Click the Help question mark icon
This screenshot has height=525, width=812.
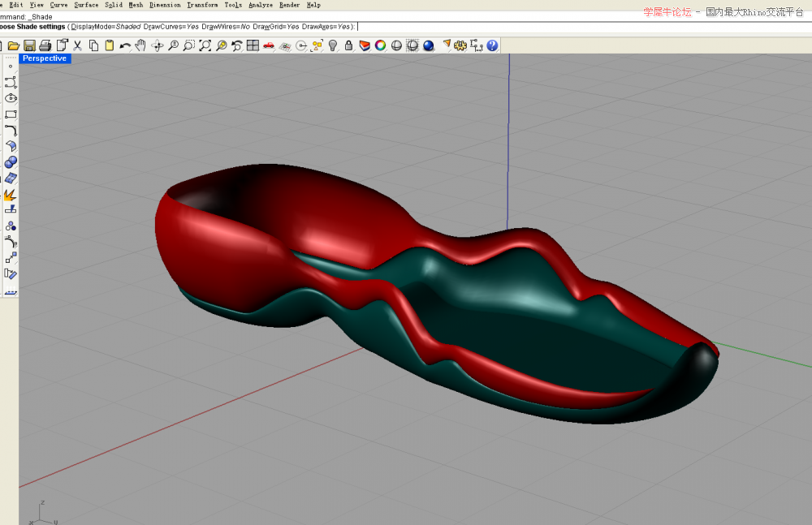[x=493, y=45]
